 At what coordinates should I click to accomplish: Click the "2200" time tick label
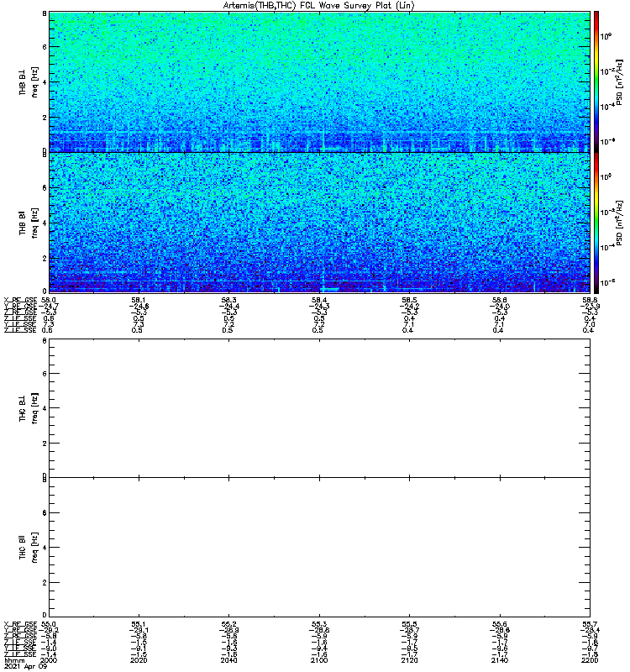tap(590, 660)
